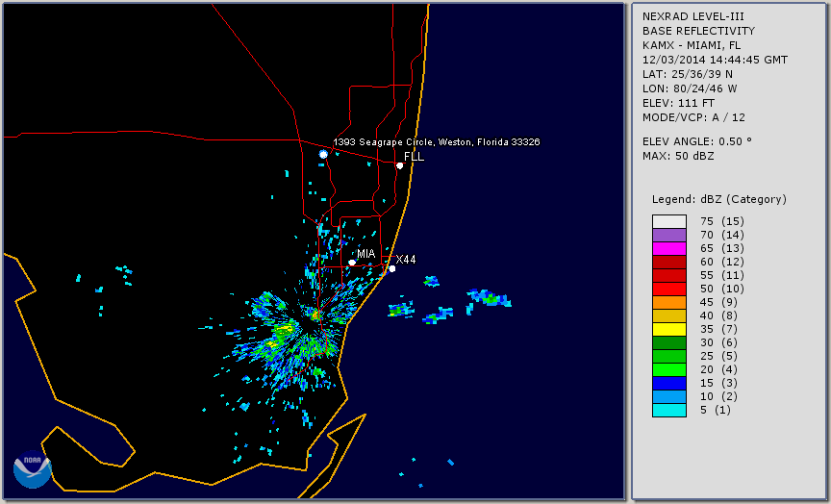Click the 'NEXRAD LEVEL-III' title text

695,16
